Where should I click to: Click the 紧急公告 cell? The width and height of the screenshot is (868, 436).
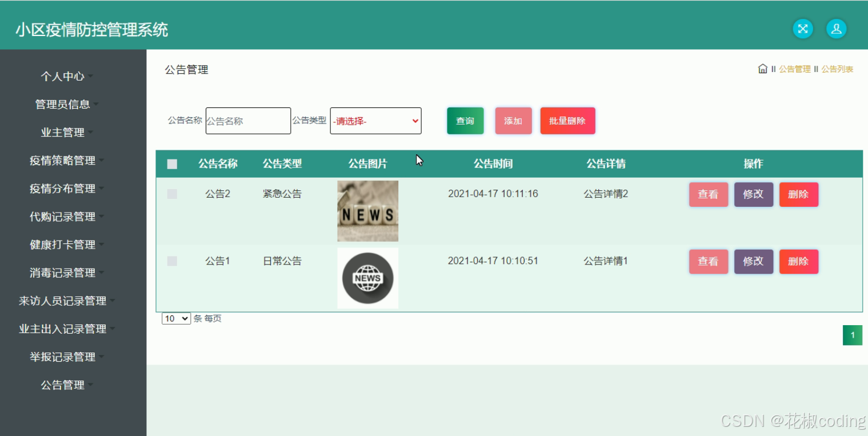(282, 194)
